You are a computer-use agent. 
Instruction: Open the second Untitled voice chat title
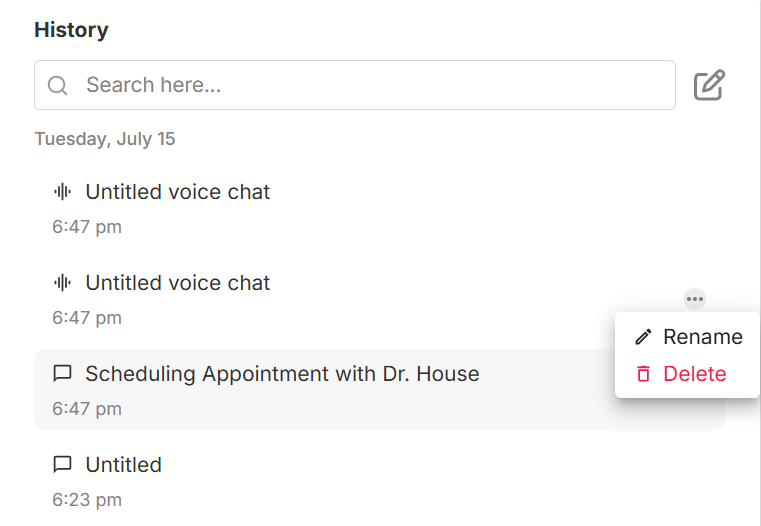point(178,283)
